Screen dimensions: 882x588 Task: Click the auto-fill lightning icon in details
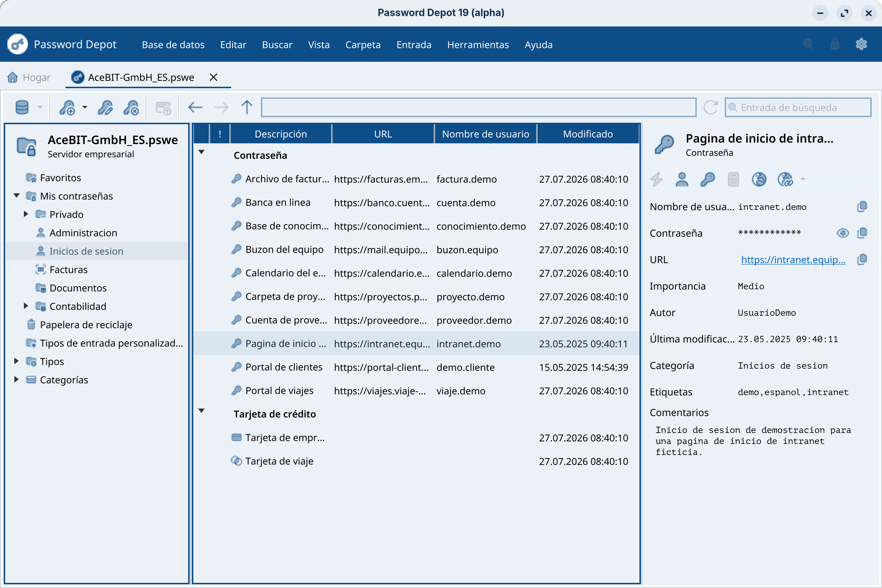point(656,179)
